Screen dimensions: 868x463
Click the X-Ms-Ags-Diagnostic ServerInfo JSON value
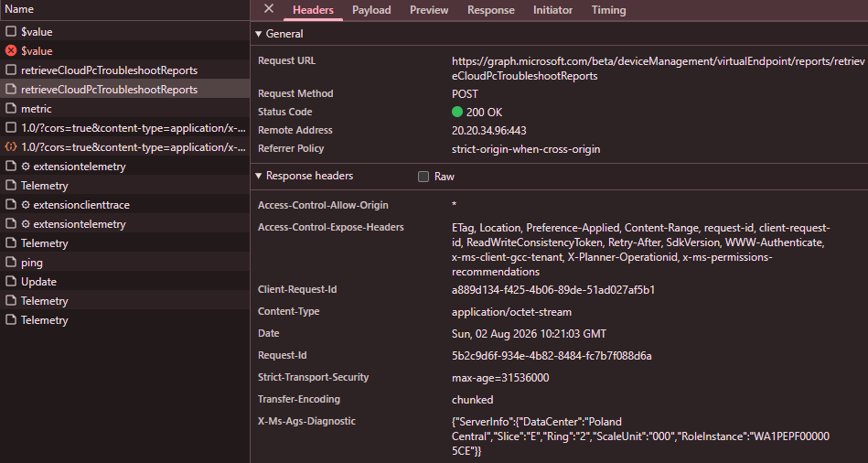coord(640,436)
